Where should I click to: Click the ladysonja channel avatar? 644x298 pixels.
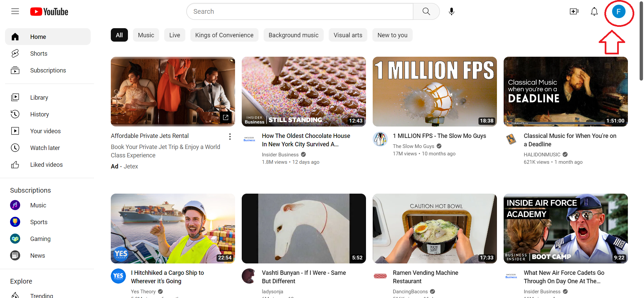coord(249,276)
